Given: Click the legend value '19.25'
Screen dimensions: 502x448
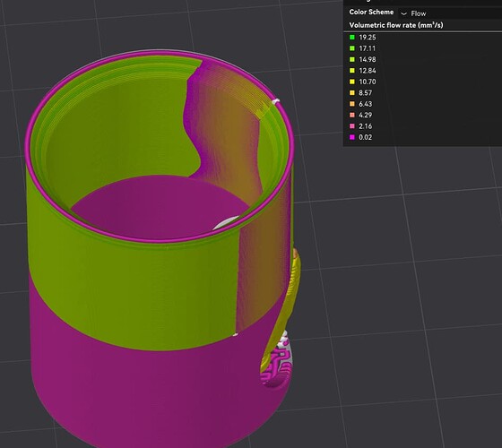Looking at the screenshot, I should pos(368,38).
